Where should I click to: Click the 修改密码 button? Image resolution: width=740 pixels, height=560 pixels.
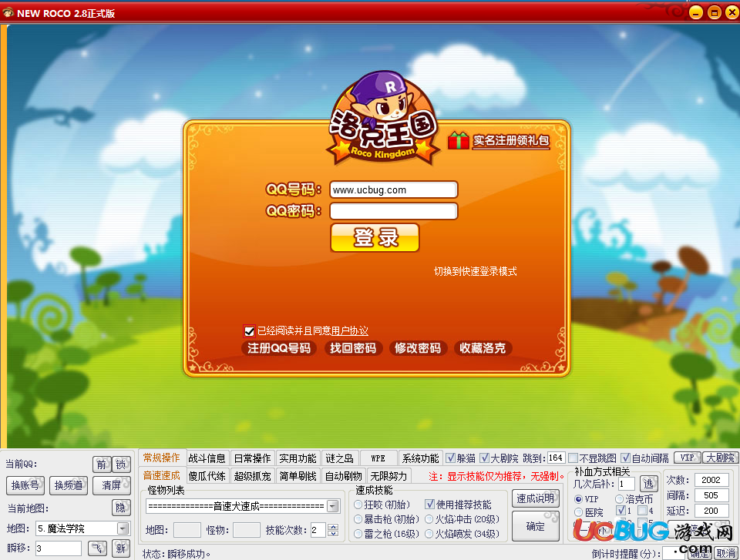(418, 348)
